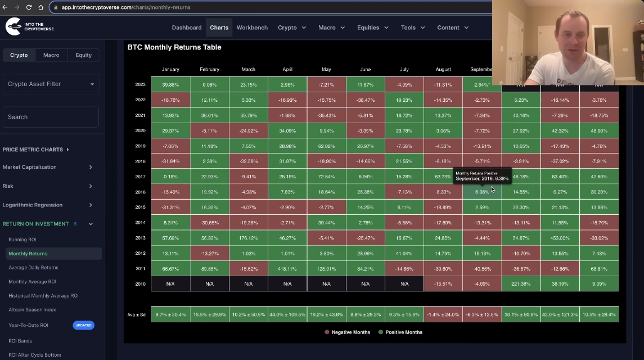Click the info icon beside Return on Investment
The height and width of the screenshot is (360, 644).
click(x=75, y=224)
